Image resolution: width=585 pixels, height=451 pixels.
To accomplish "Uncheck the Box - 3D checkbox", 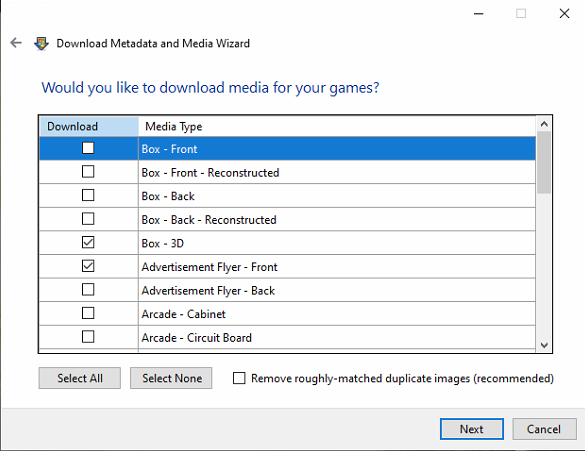I will pos(88,242).
